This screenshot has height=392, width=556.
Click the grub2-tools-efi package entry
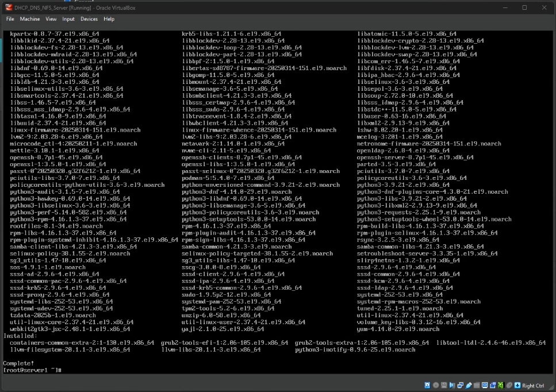(x=224, y=343)
